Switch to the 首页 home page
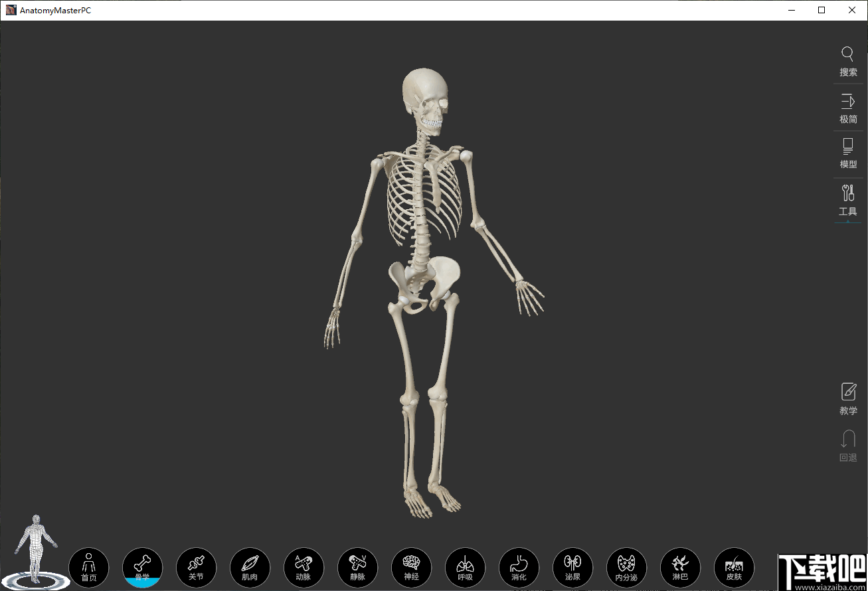The width and height of the screenshot is (868, 591). (x=88, y=567)
